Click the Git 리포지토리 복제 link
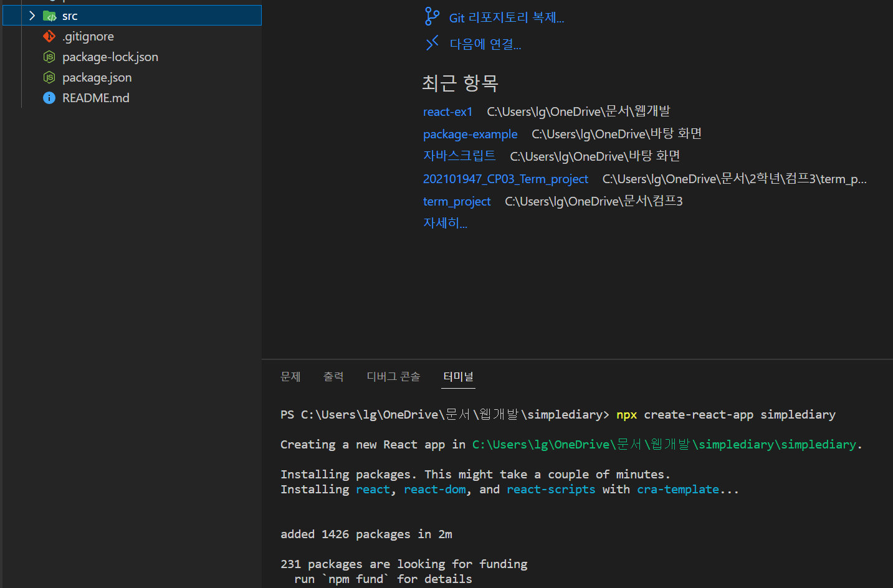This screenshot has height=588, width=893. pos(507,17)
